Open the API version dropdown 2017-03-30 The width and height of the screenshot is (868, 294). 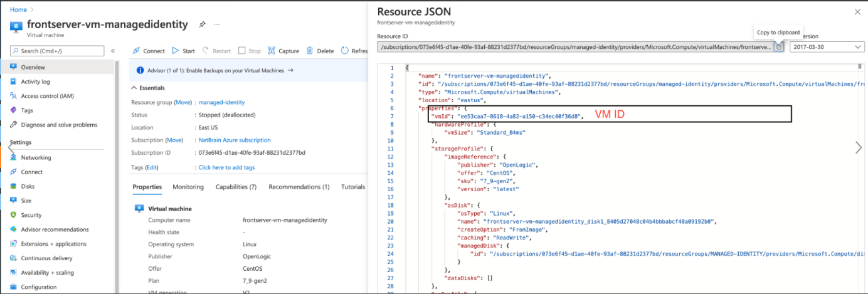tap(827, 47)
